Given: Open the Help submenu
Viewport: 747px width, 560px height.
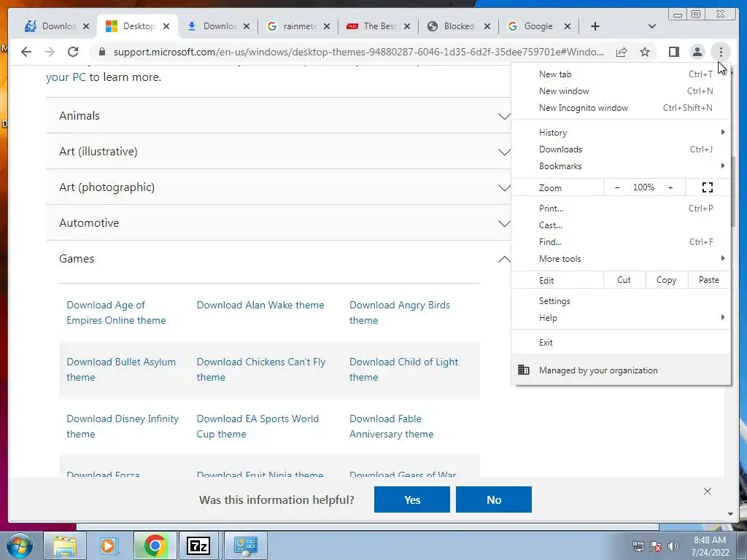Looking at the screenshot, I should (x=621, y=318).
